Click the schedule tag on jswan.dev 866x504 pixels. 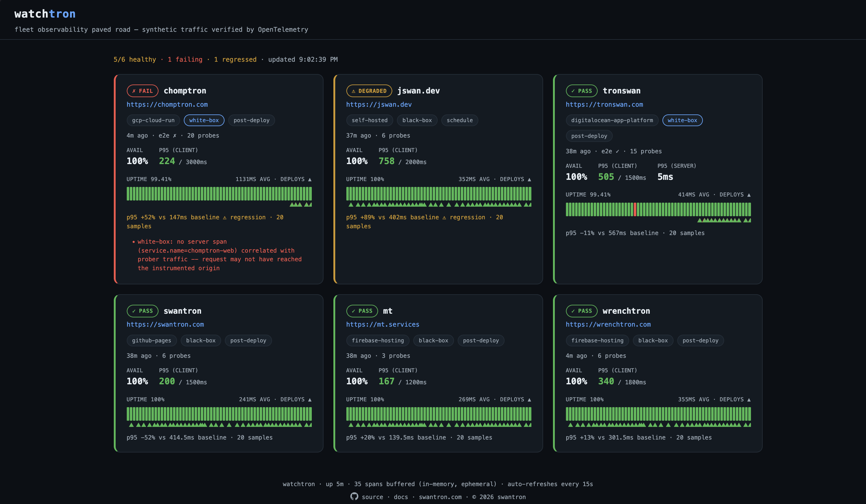[x=460, y=120]
